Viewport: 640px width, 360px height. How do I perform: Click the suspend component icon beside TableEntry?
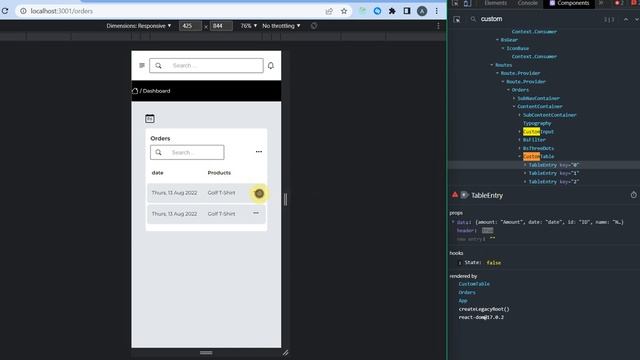(x=464, y=195)
